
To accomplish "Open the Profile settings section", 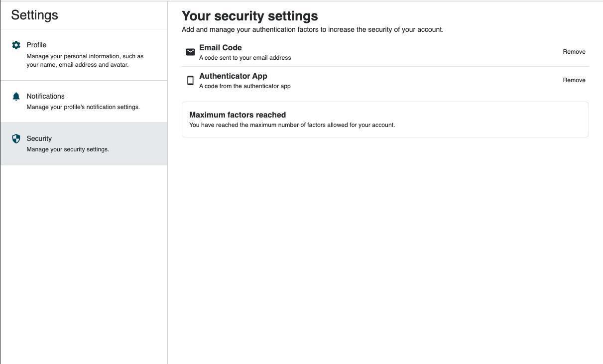I will tap(36, 45).
